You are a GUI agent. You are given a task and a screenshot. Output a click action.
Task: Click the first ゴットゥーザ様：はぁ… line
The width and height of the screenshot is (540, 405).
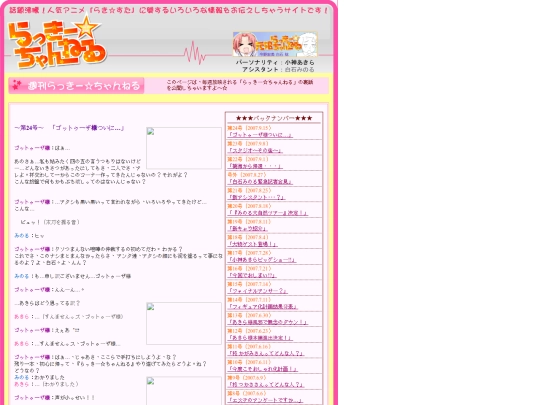coord(42,148)
